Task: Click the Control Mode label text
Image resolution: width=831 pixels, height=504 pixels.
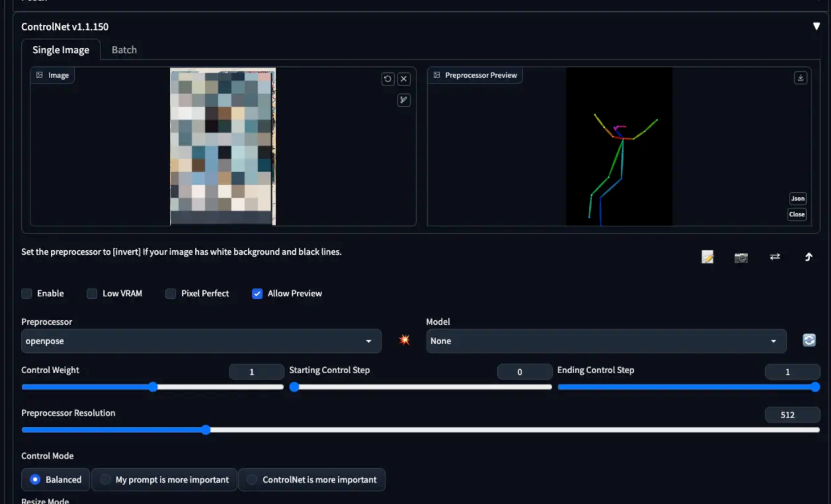Action: [47, 456]
